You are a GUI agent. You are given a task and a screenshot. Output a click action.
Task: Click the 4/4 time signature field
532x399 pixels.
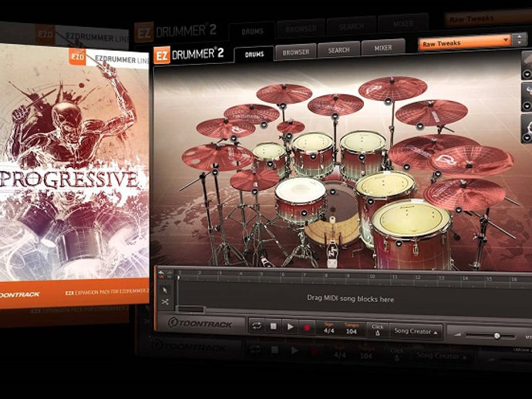coord(328,330)
